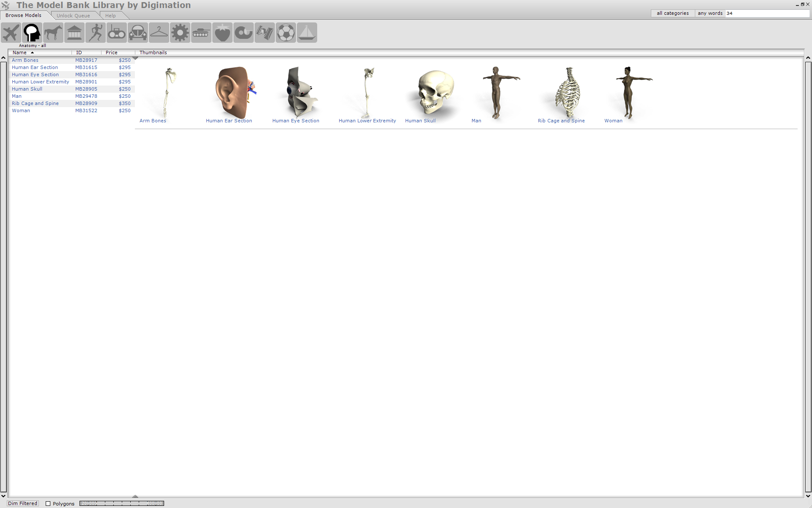This screenshot has height=508, width=812.
Task: Select the satellite space category icon
Action: point(265,33)
